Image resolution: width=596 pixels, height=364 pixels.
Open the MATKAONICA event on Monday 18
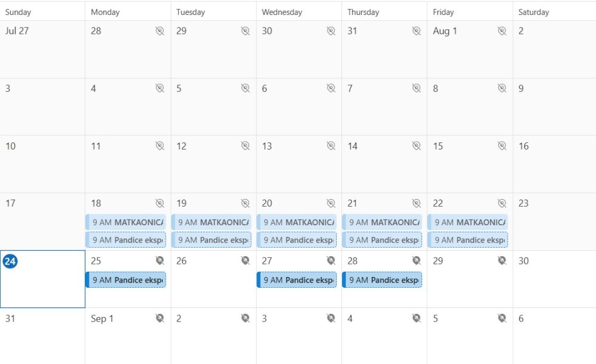[x=126, y=222]
